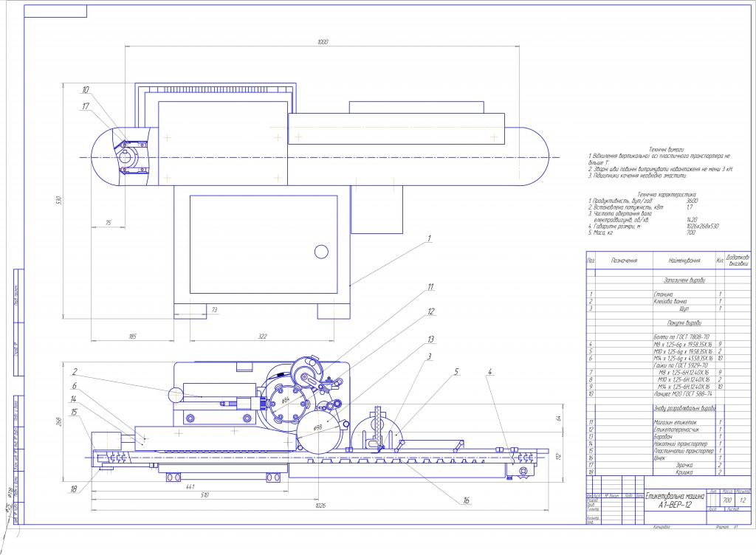The width and height of the screenshot is (756, 555).
Task: Click the 'Найменування' column header
Action: pos(684,260)
